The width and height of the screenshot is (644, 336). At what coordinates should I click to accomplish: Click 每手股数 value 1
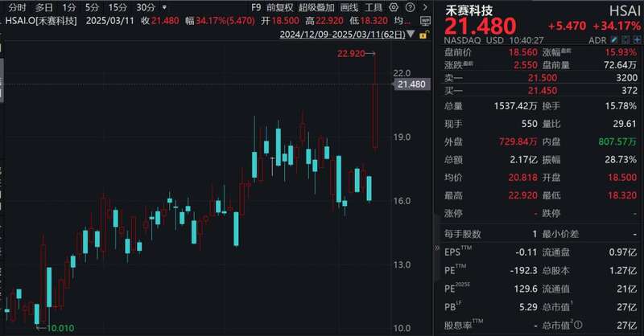click(x=535, y=234)
